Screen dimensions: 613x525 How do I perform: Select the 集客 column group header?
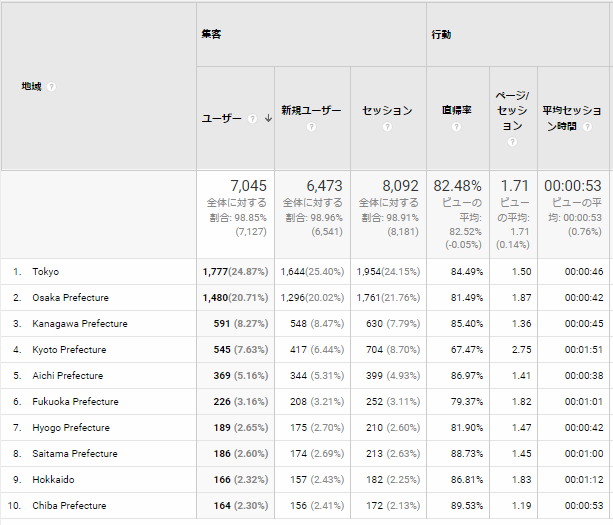pos(210,35)
